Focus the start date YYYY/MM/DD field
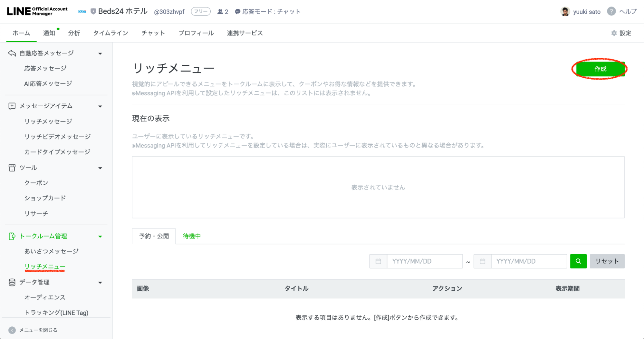 point(424,261)
